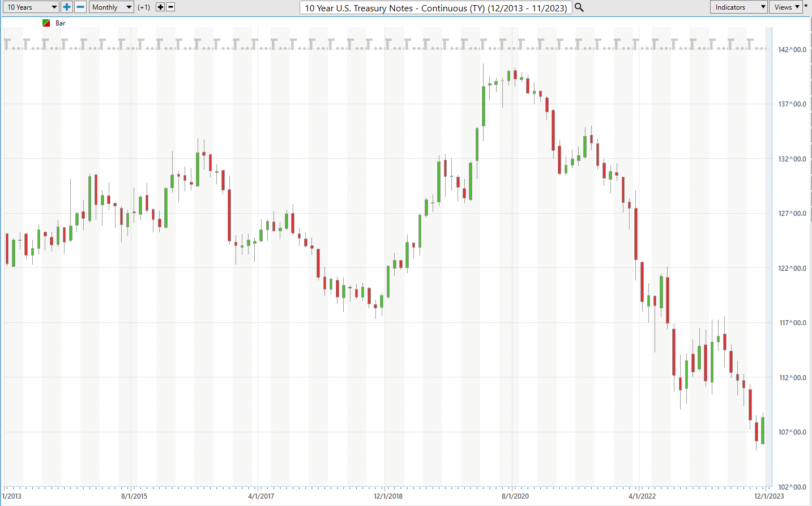Click the small black plus increment button

click(160, 7)
